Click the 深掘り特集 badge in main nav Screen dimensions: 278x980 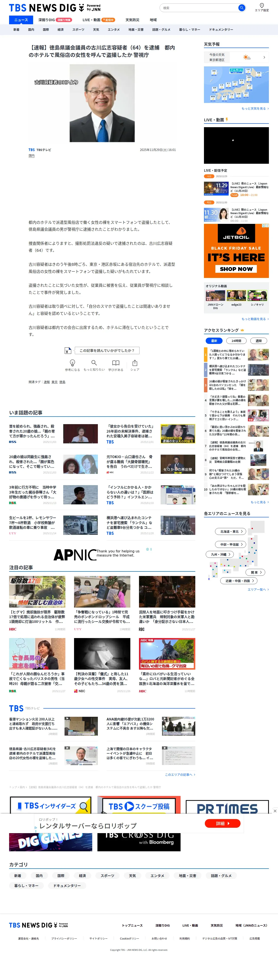coord(64,20)
